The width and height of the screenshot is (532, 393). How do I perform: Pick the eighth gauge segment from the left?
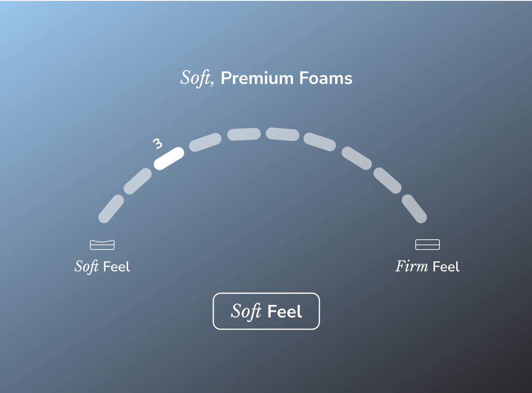point(356,158)
